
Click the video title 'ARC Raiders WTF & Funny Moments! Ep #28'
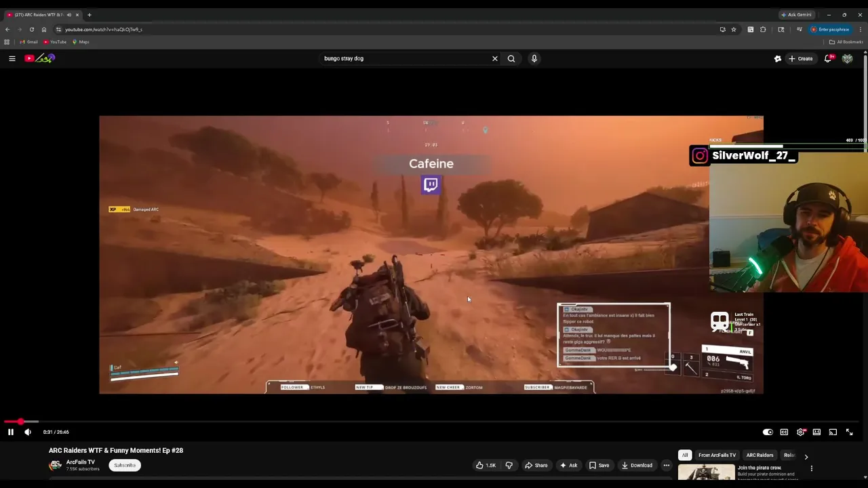(x=116, y=450)
